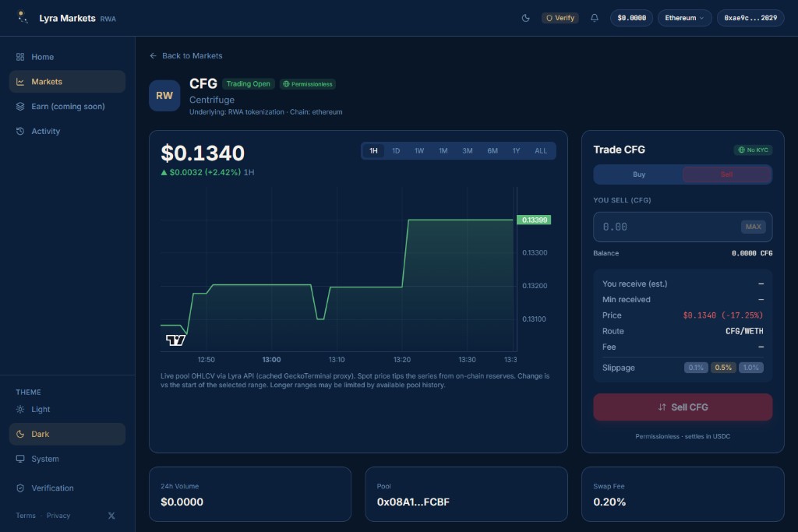Open Verification in sidebar
This screenshot has width=798, height=532.
[67, 488]
